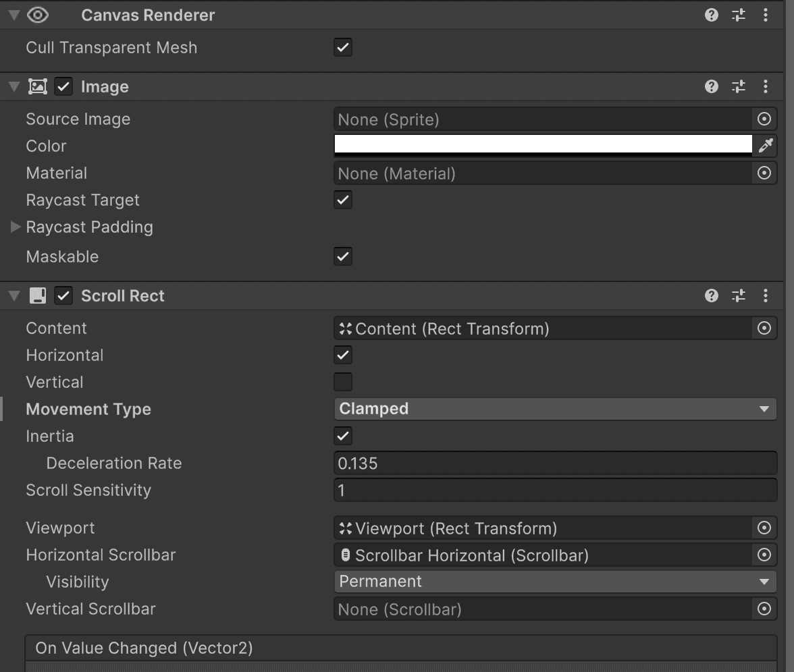Image resolution: width=794 pixels, height=672 pixels.
Task: Click the Raycast Target label
Action: [x=82, y=200]
